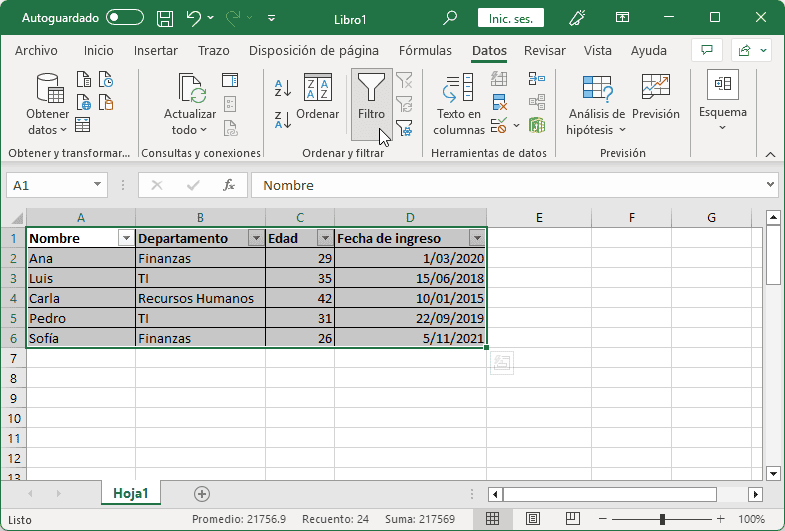This screenshot has height=531, width=785.
Task: Open the Ordenar sort dialog
Action: tap(318, 90)
